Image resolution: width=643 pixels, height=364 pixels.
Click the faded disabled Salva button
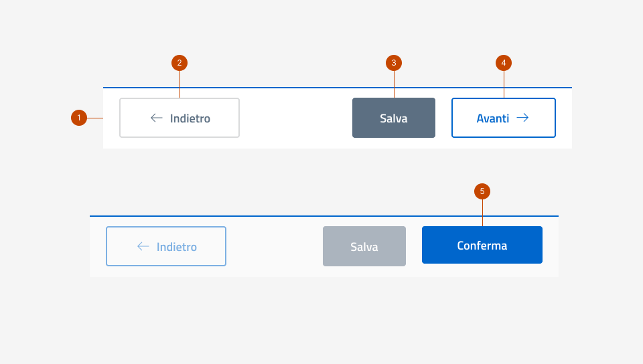(364, 246)
